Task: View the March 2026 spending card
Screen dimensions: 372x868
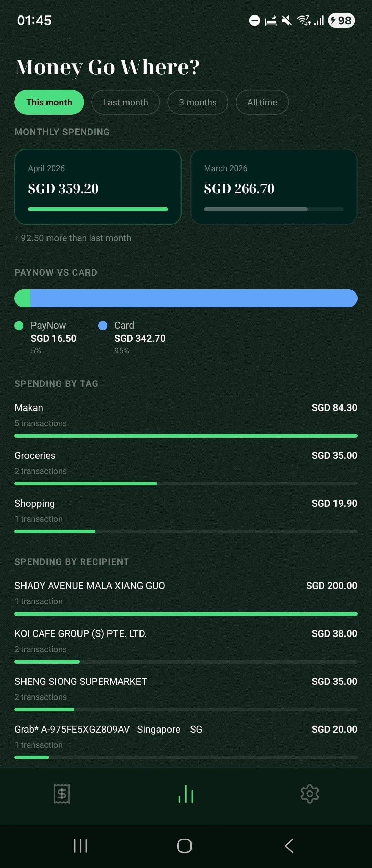Action: 274,186
